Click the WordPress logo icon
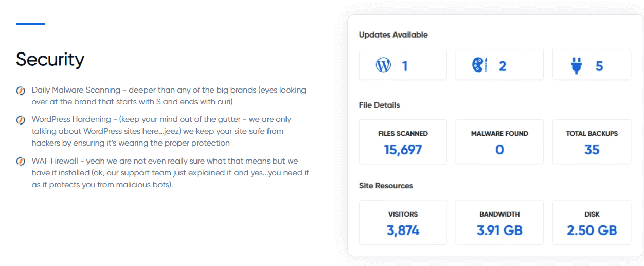Image resolution: width=644 pixels, height=266 pixels. click(383, 65)
